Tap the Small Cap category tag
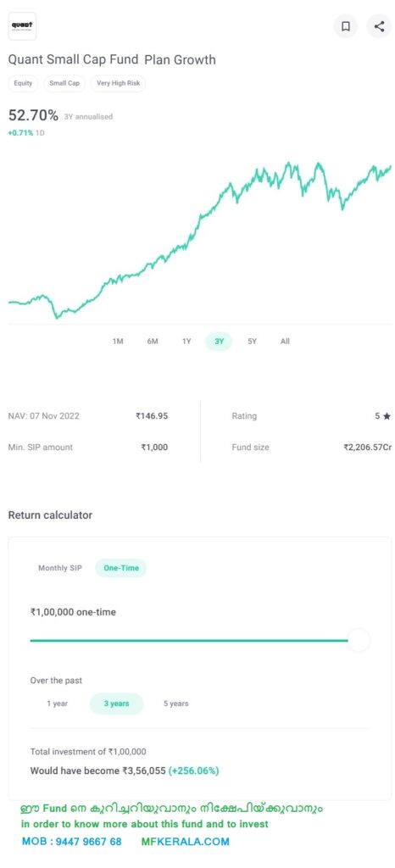The image size is (395, 868). pyautogui.click(x=64, y=84)
